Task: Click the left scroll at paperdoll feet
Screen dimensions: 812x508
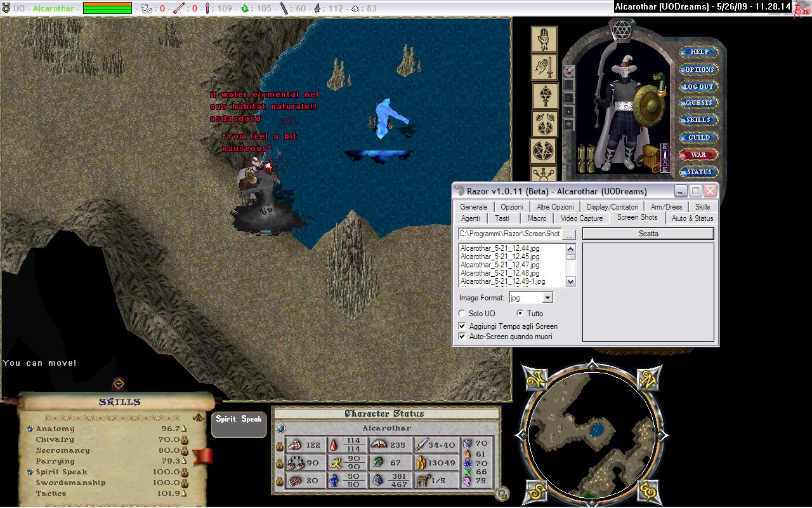Action: pyautogui.click(x=582, y=158)
